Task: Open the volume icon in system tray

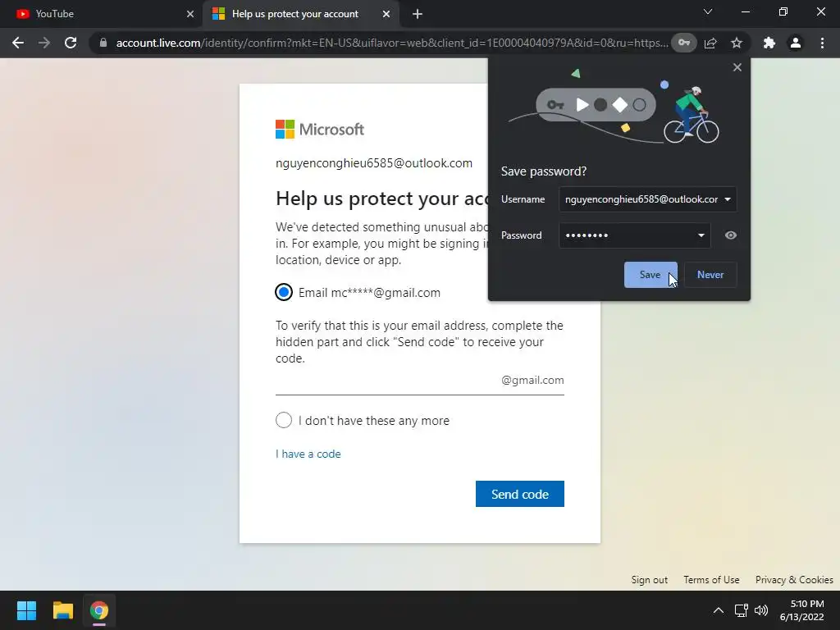Action: [760, 610]
